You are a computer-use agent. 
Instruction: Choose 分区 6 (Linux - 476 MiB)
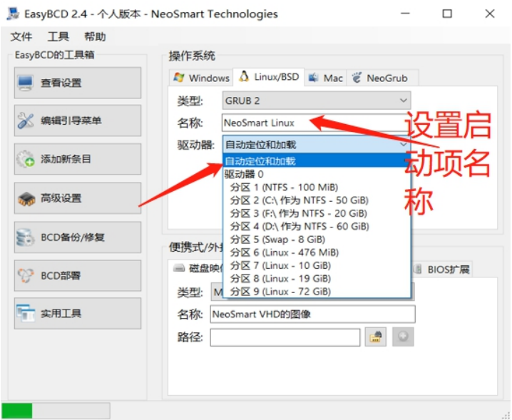(317, 252)
